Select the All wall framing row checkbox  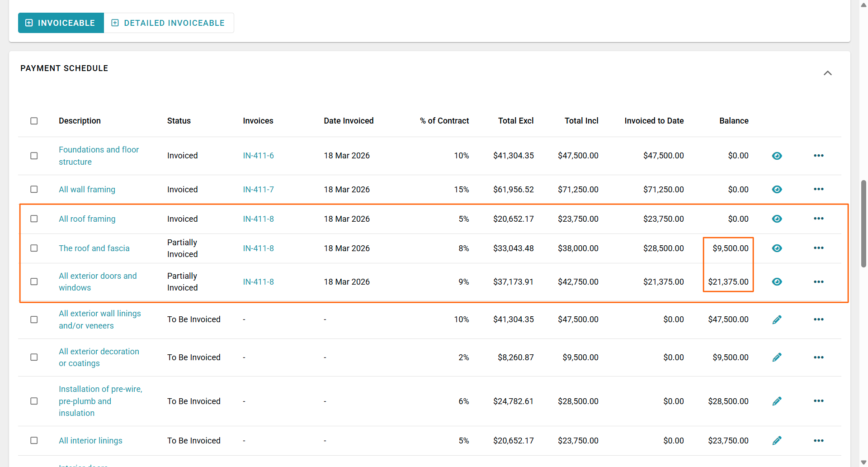click(34, 189)
